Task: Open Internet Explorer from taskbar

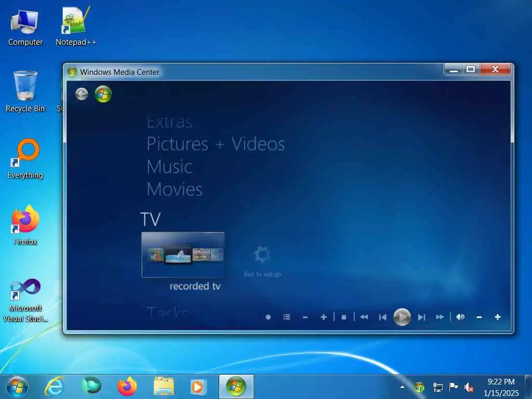Action: click(55, 387)
